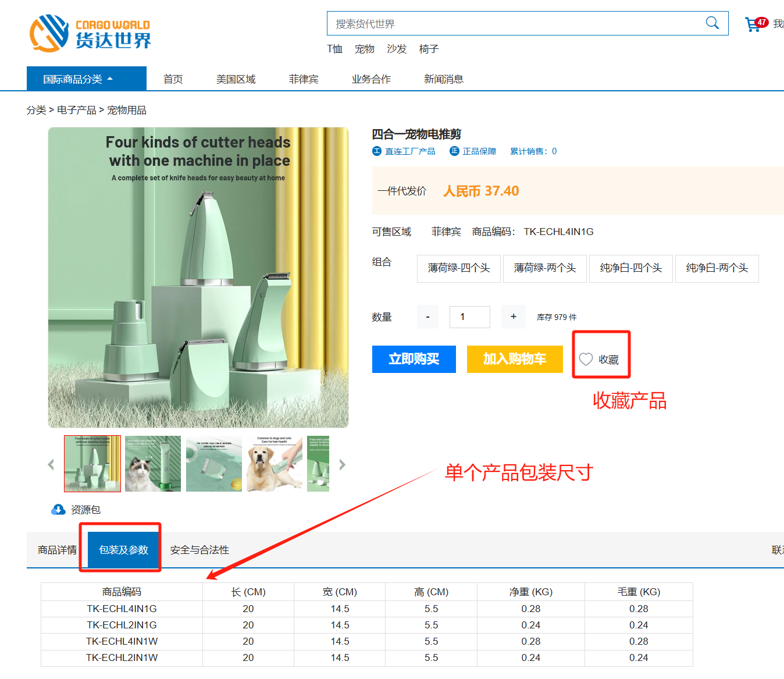This screenshot has width=784, height=679.
Task: Click the 宠物用品 breadcrumb link
Action: point(127,110)
